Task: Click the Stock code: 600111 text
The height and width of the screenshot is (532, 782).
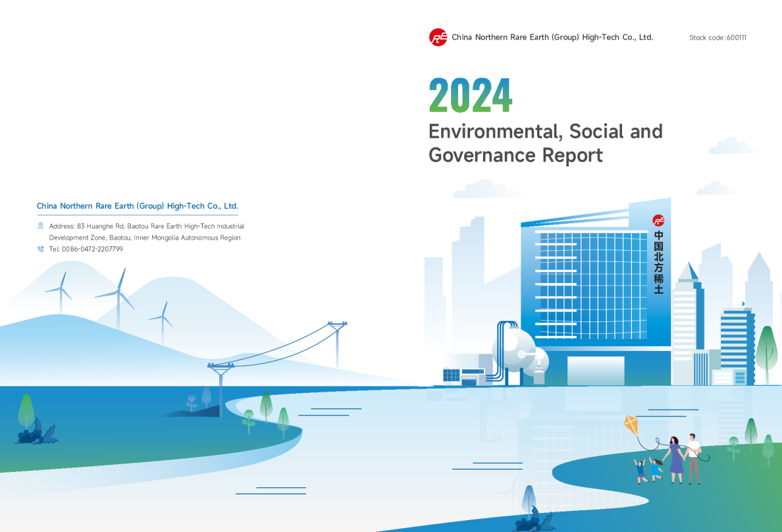Action: point(717,38)
